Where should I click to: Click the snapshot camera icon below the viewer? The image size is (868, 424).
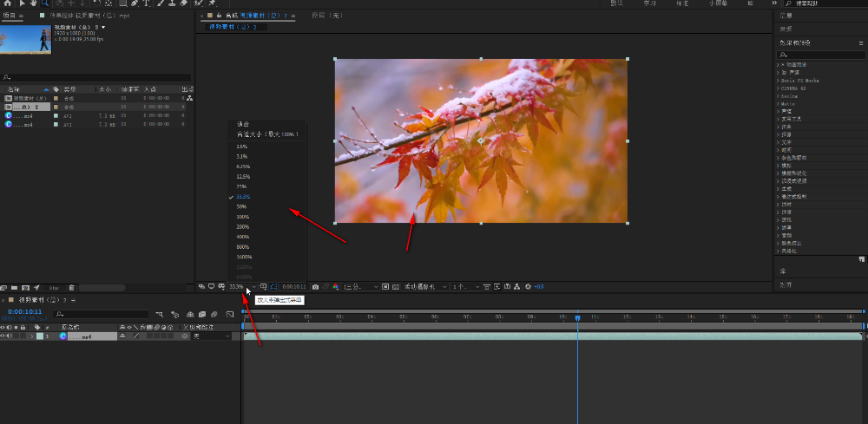click(x=315, y=287)
